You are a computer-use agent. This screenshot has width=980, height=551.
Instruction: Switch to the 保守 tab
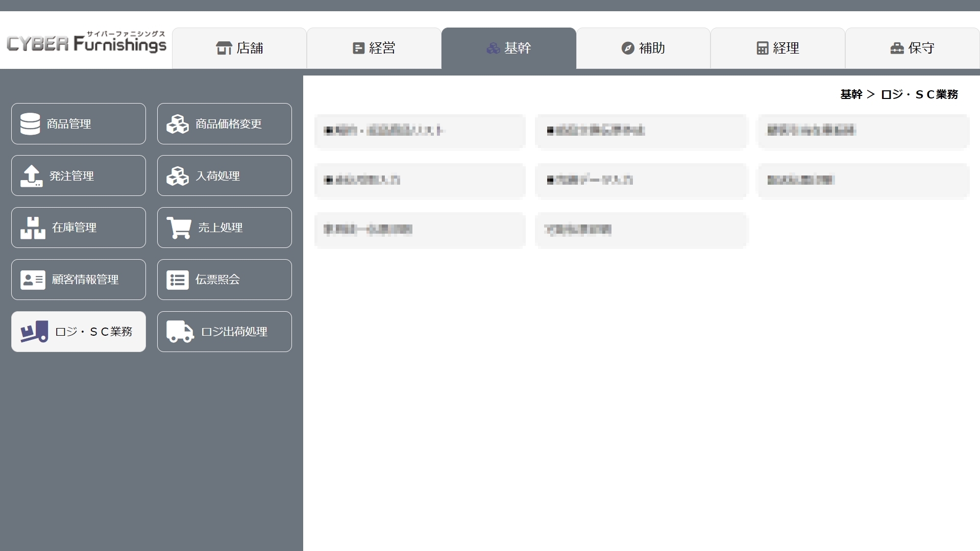pyautogui.click(x=913, y=48)
